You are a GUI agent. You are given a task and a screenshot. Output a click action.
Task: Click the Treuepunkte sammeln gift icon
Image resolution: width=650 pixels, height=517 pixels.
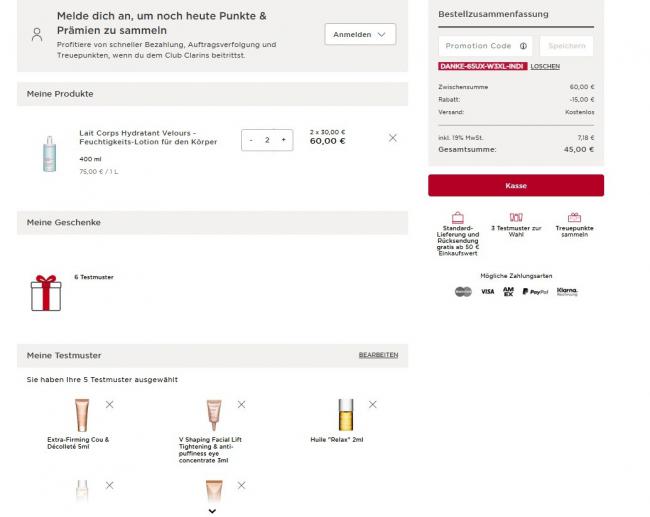574,217
